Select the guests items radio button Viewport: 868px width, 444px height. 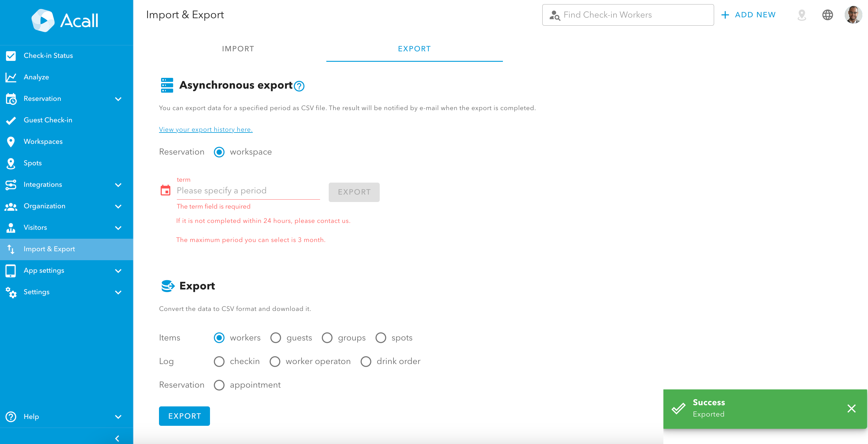pos(276,338)
